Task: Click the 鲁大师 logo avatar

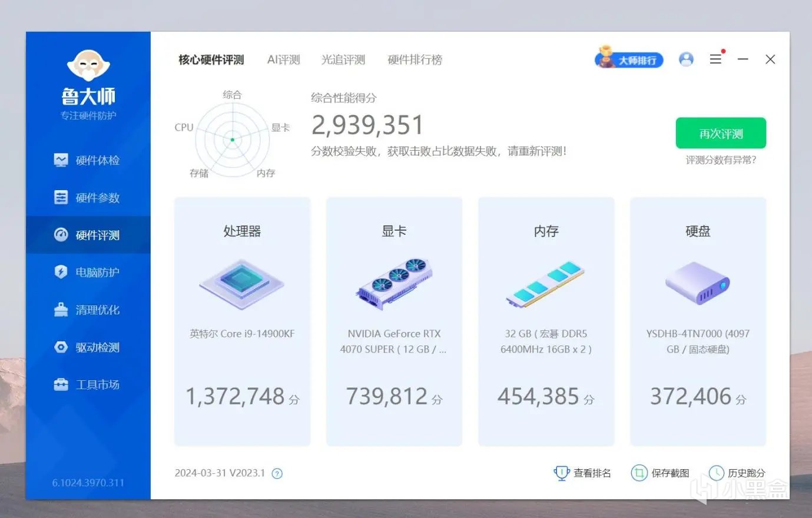Action: pyautogui.click(x=88, y=65)
